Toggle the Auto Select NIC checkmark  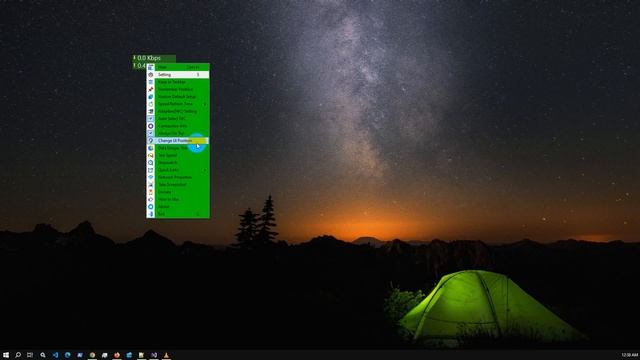(151, 119)
